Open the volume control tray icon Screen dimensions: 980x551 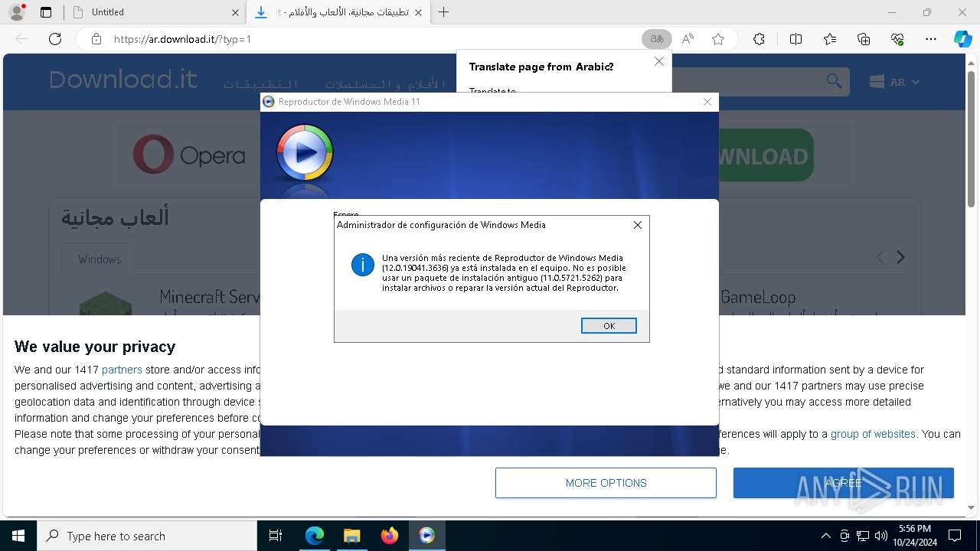880,536
